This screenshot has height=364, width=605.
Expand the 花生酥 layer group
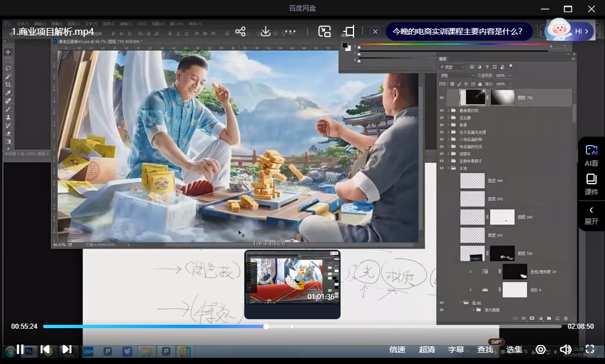[x=448, y=118]
